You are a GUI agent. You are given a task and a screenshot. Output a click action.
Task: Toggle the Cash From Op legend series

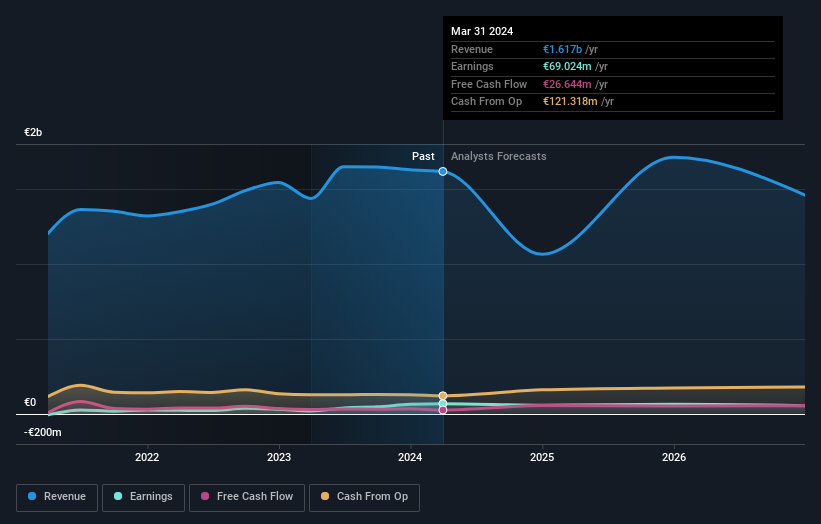pos(364,497)
